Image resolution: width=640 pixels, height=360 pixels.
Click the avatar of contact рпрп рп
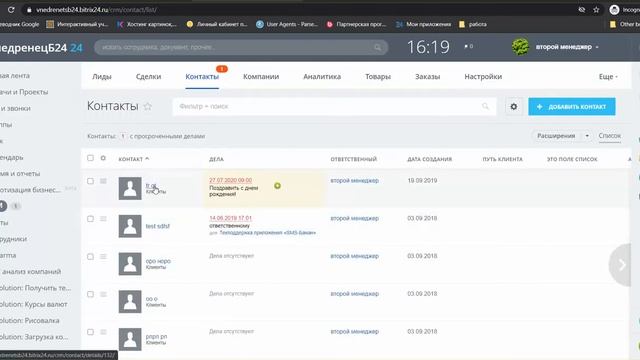[130, 339]
